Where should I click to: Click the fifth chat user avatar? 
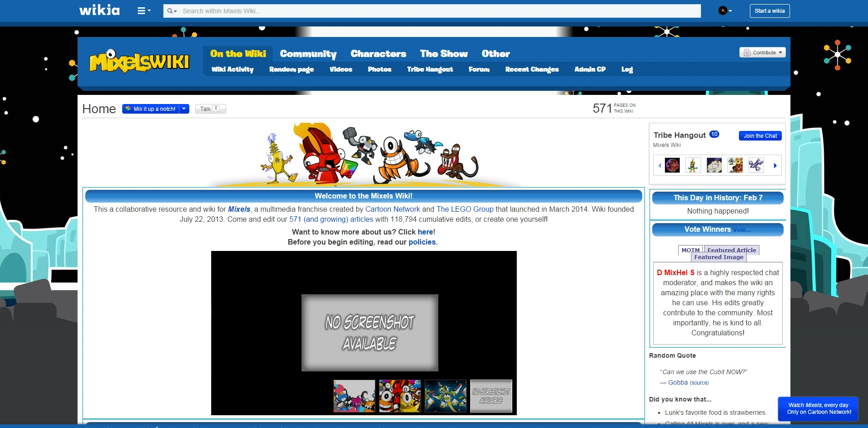(756, 165)
